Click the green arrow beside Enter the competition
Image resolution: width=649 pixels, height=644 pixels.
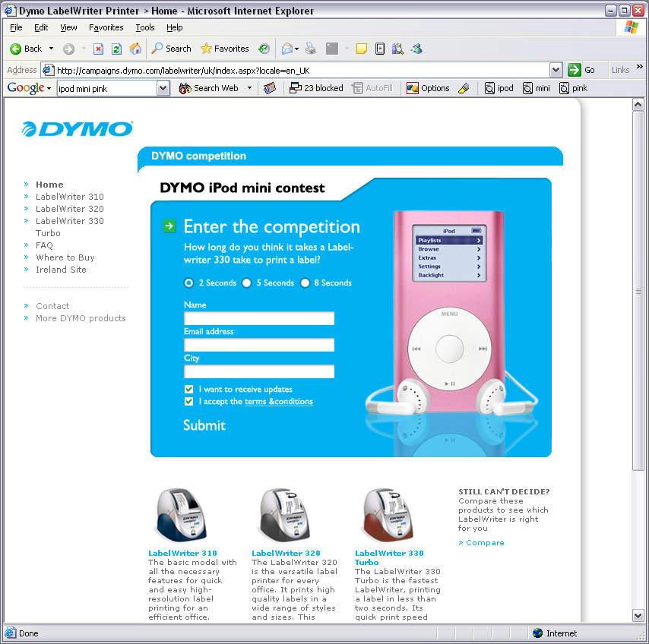pyautogui.click(x=169, y=226)
